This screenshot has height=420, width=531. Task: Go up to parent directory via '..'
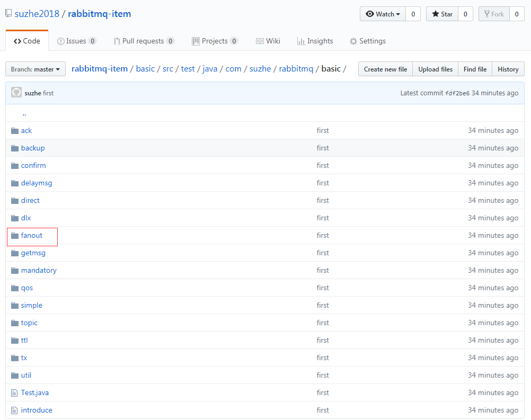click(24, 114)
